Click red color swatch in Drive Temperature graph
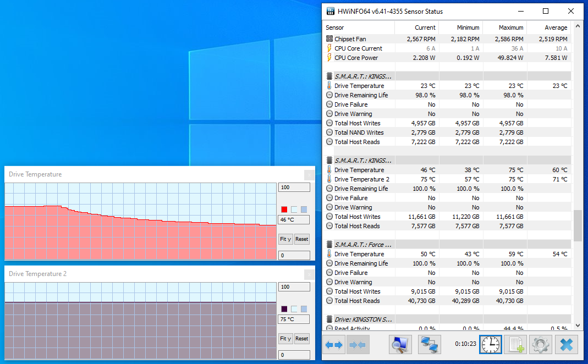 [284, 209]
